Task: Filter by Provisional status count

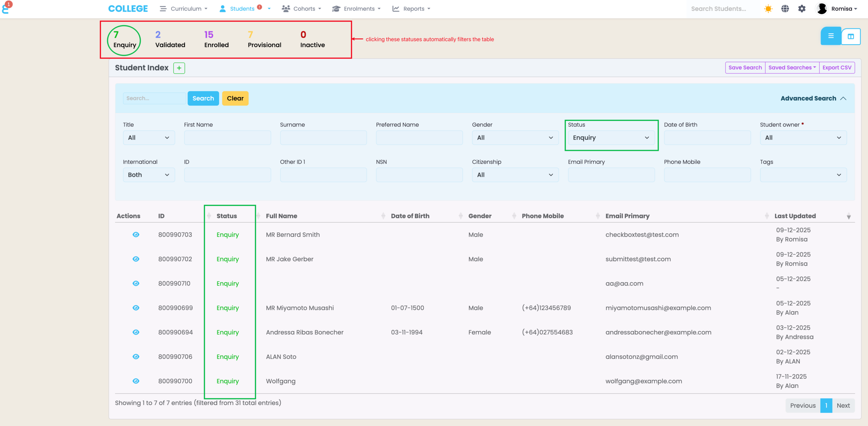Action: [264, 40]
